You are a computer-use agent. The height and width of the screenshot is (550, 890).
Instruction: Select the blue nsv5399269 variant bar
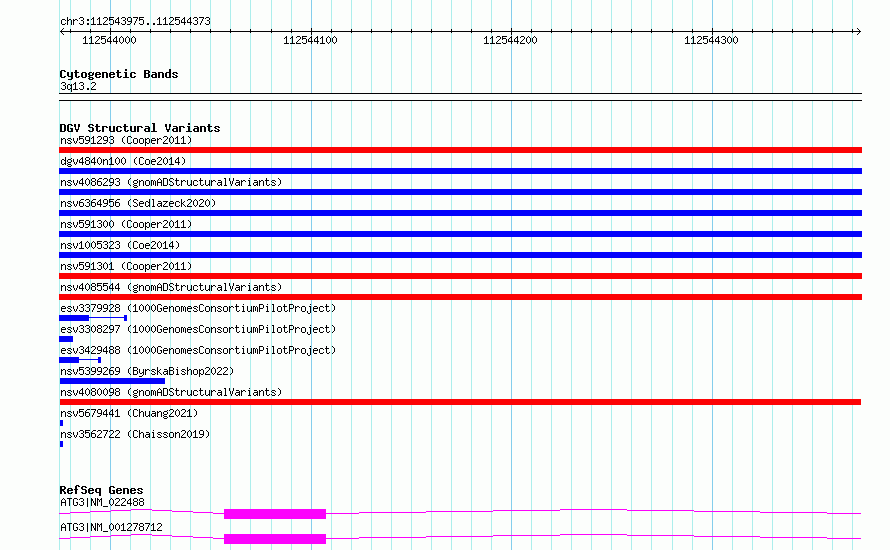112,381
